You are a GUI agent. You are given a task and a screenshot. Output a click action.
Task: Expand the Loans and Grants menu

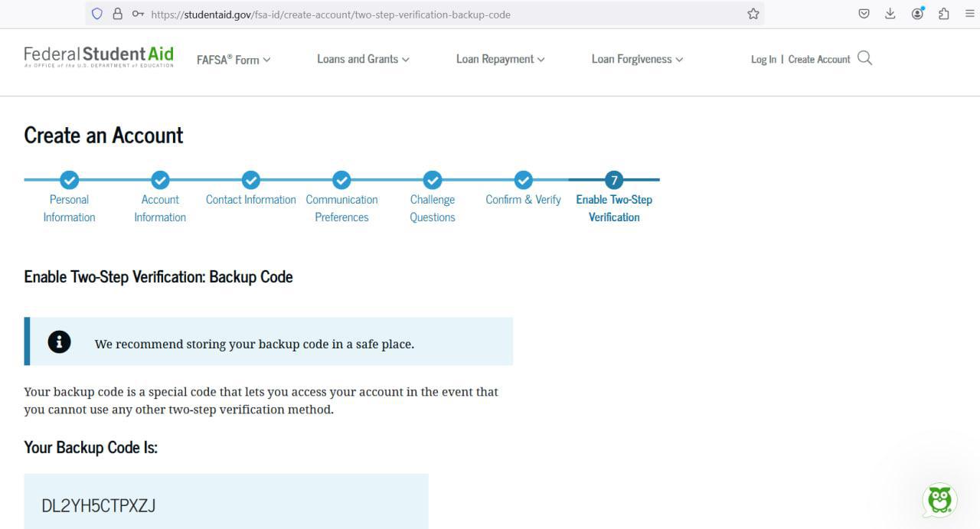[363, 59]
